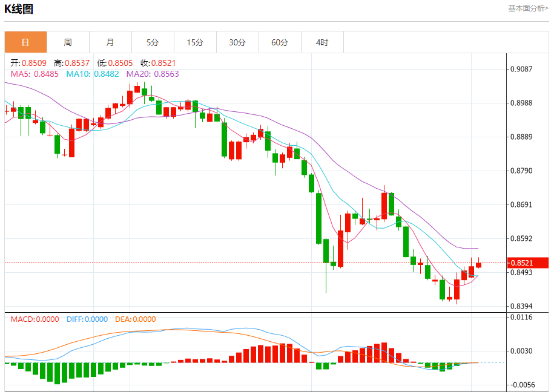Click the 0.8493 price axis label
This screenshot has height=392, width=554.
pyautogui.click(x=521, y=272)
